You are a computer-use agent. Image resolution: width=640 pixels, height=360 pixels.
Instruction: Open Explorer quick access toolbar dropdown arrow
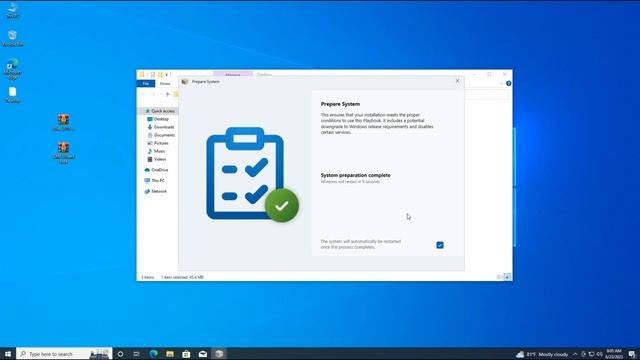coord(167,75)
